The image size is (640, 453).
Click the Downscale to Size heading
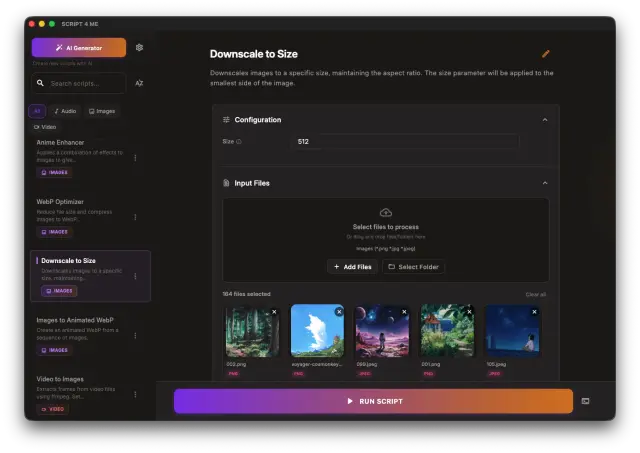pos(253,54)
